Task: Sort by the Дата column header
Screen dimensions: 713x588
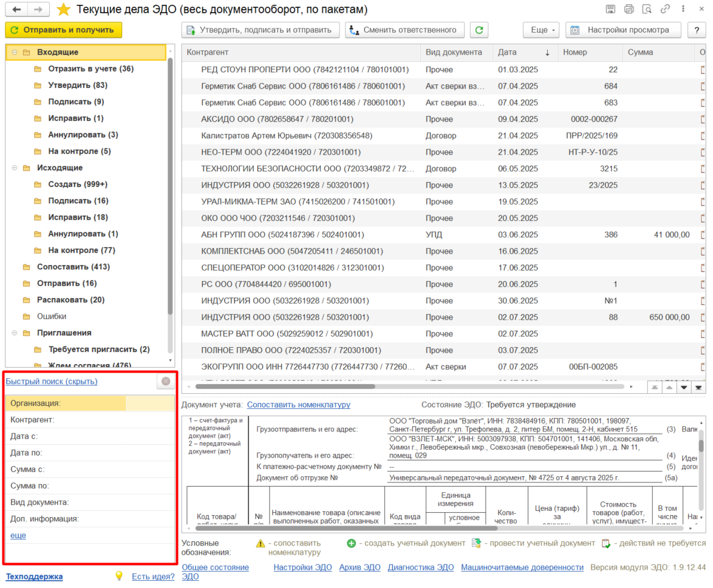Action: [525, 52]
